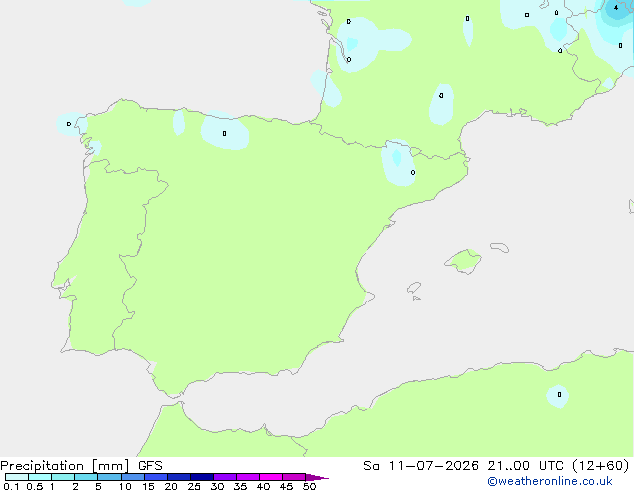634x490 pixels.
Task: Select the 2–5 mm legend color swatch
Action: [86, 477]
